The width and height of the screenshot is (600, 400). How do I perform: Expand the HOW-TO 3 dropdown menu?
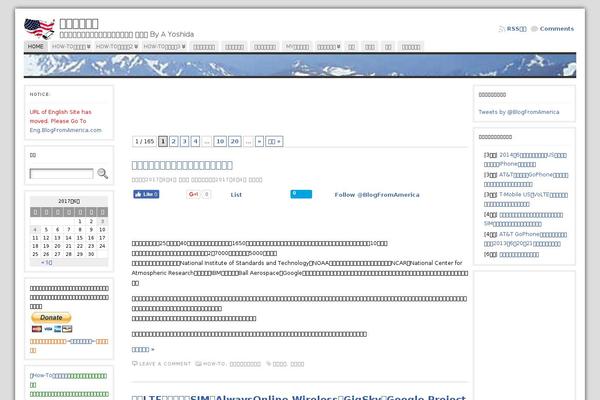(164, 46)
